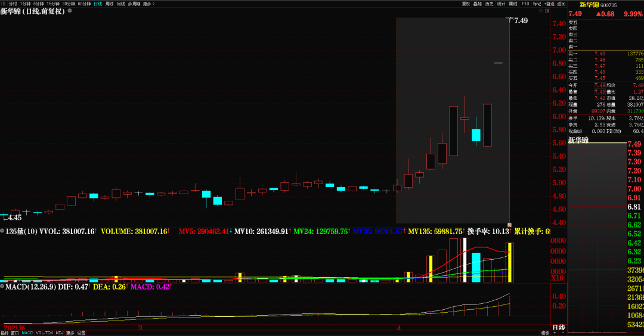Switch to 分时 intraday view
Viewport: 644px width, 336px height.
tap(13, 4)
